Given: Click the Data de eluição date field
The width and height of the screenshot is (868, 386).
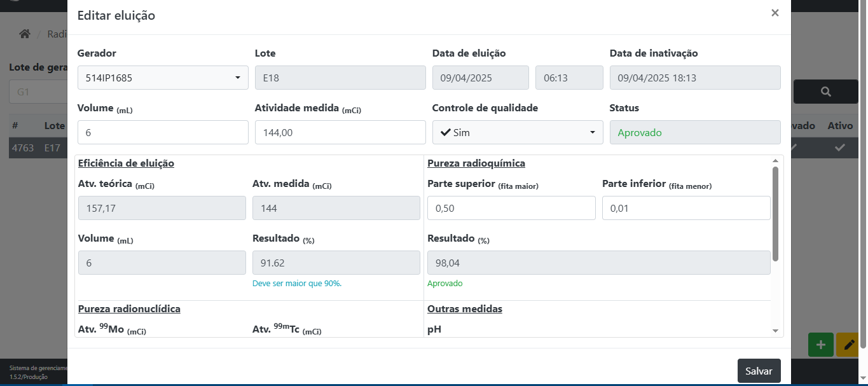Looking at the screenshot, I should pos(480,78).
